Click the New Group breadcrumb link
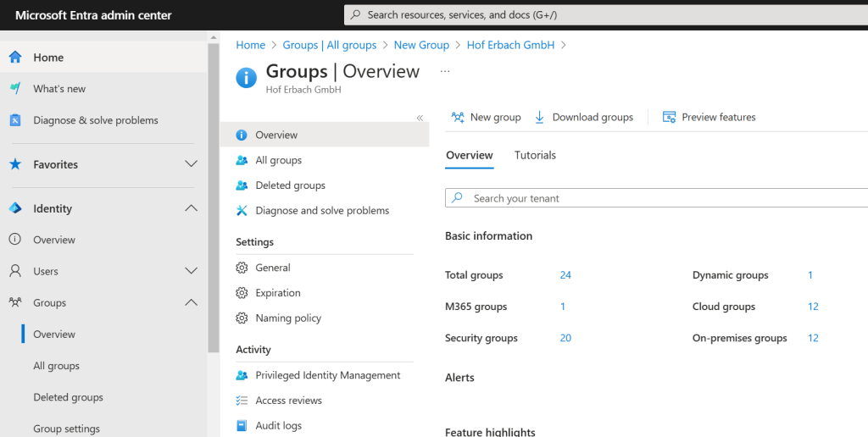 pos(421,45)
